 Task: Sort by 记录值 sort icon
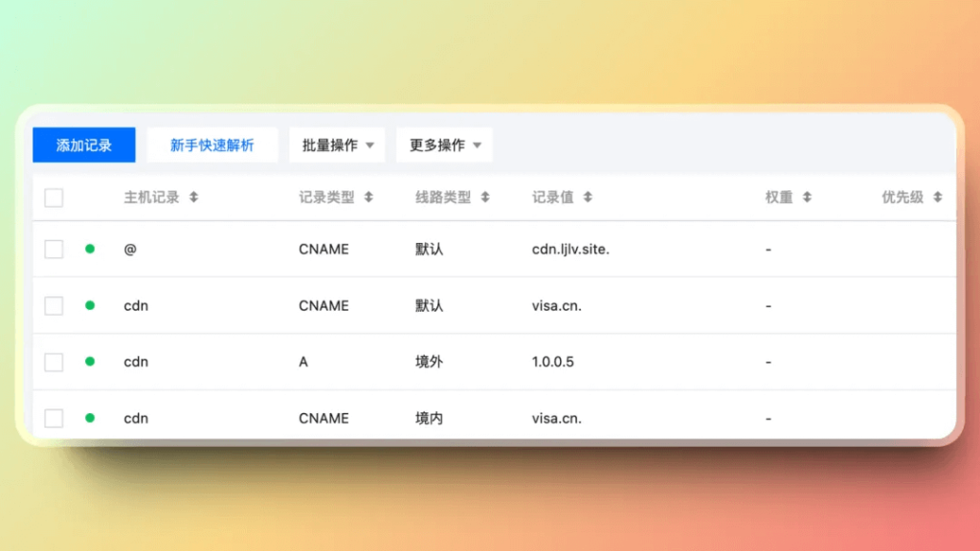(x=588, y=197)
